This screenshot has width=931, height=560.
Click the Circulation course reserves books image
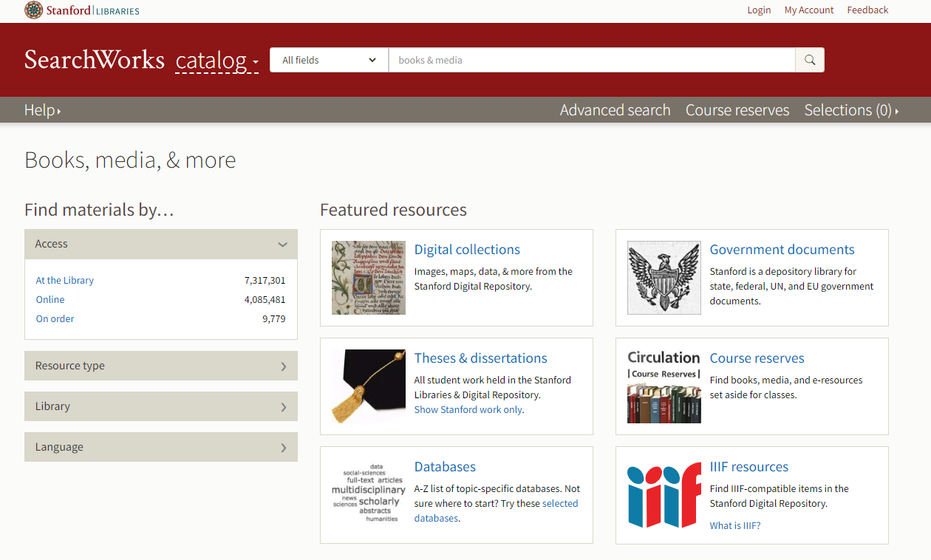[x=664, y=386]
